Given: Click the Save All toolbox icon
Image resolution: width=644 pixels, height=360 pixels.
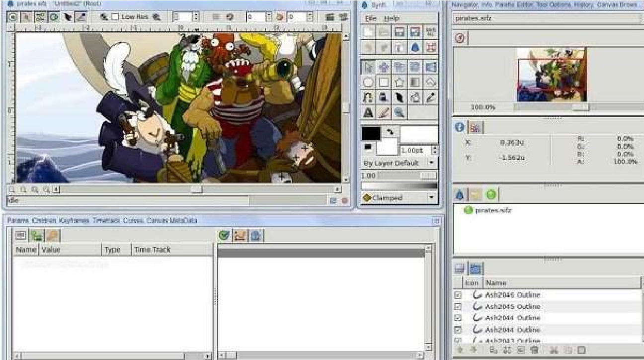Looking at the screenshot, I should [x=430, y=32].
